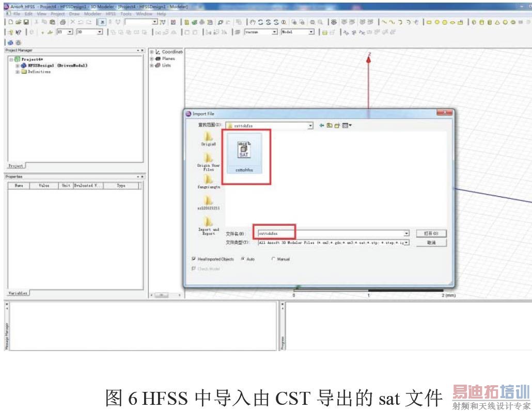Close the Import File dialog
The height and width of the screenshot is (411, 532).
coord(444,113)
